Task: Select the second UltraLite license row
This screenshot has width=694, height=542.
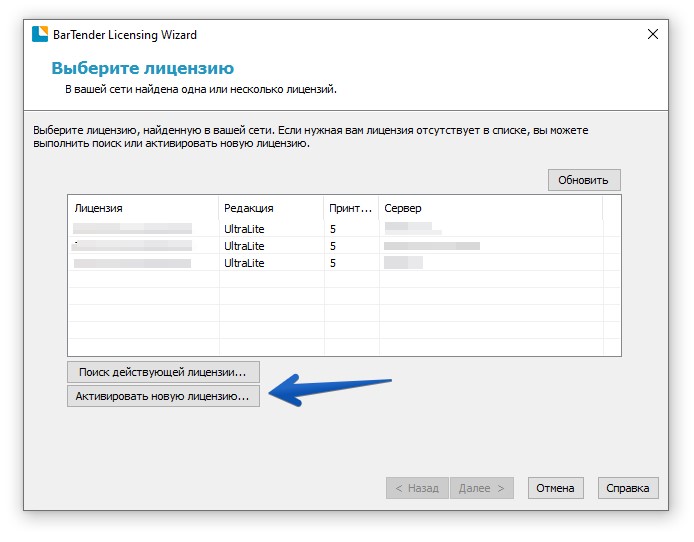Action: (x=244, y=245)
